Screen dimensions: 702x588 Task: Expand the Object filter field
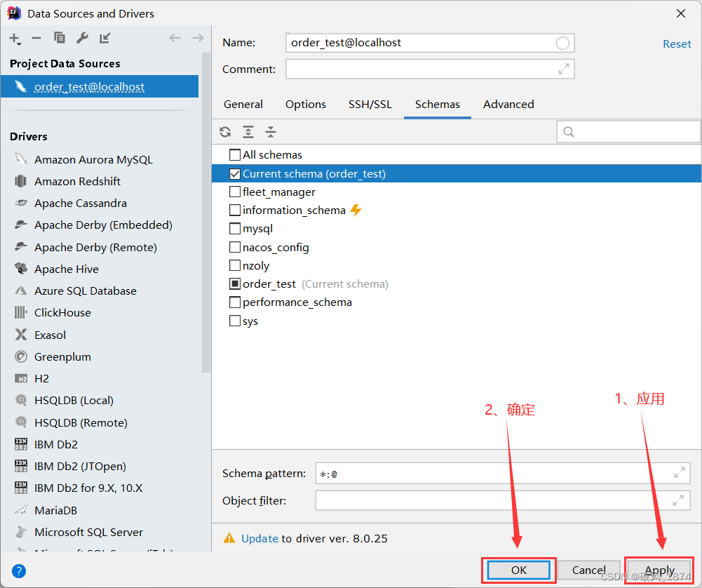coord(678,500)
